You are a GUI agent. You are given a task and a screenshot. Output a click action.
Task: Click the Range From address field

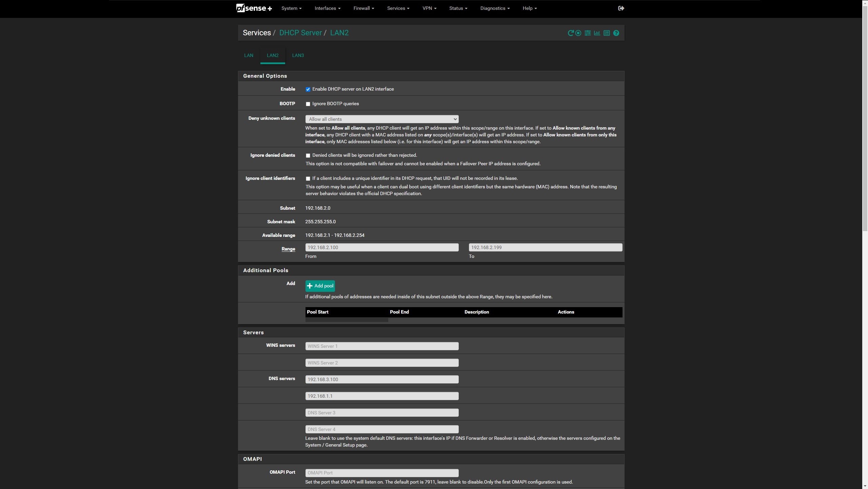382,247
